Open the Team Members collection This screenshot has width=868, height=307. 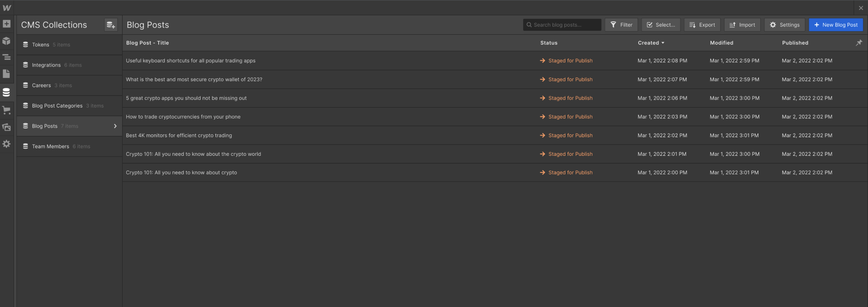(x=70, y=147)
